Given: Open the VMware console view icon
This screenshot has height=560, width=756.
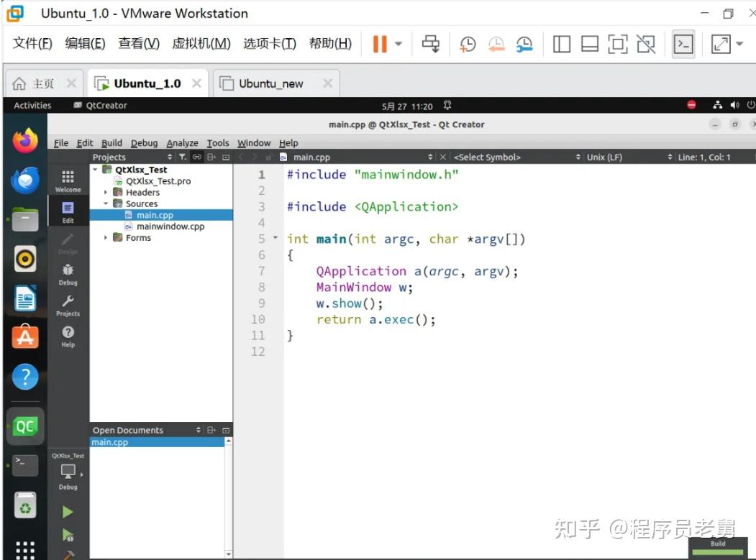Looking at the screenshot, I should (x=683, y=44).
